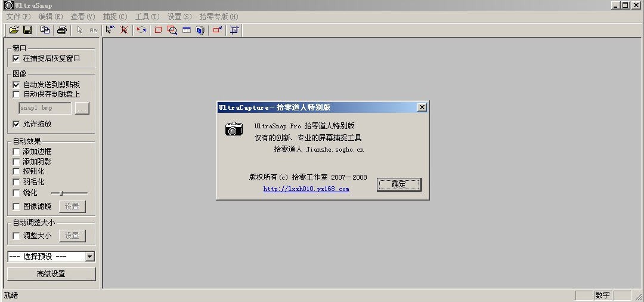Click the 仅有的创新、专业的屏幕捕捉工具 text
Screen dimensions: 644x302
click(x=308, y=138)
